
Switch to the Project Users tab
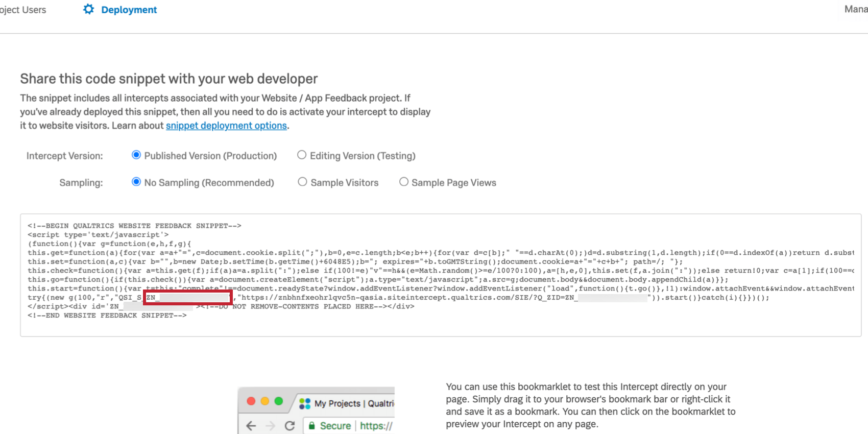coord(23,10)
